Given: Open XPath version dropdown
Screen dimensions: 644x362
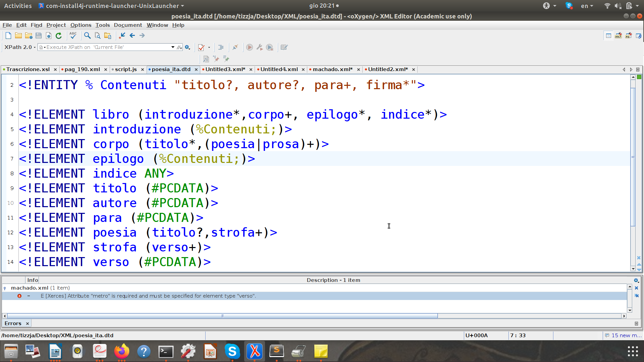Looking at the screenshot, I should click(x=20, y=47).
